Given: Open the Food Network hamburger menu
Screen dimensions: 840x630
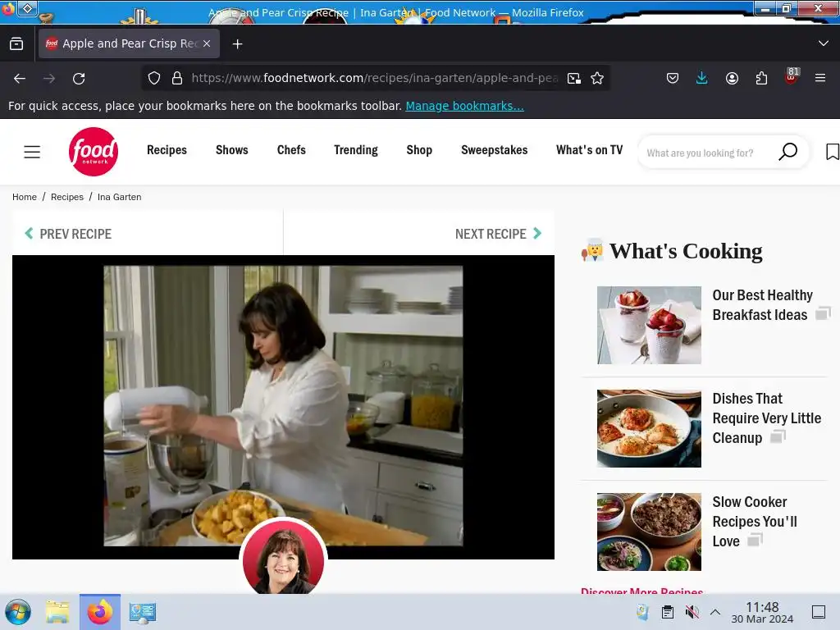Looking at the screenshot, I should coord(32,152).
